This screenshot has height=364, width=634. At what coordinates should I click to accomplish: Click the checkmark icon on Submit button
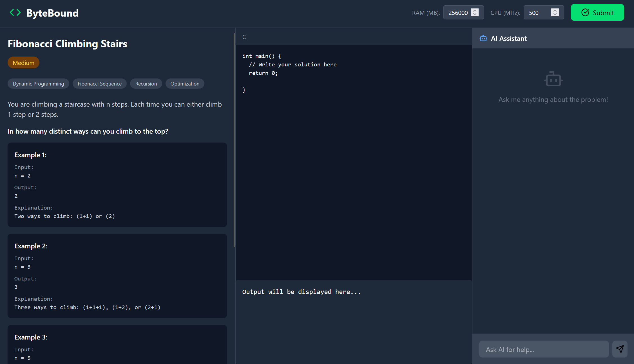(x=585, y=13)
